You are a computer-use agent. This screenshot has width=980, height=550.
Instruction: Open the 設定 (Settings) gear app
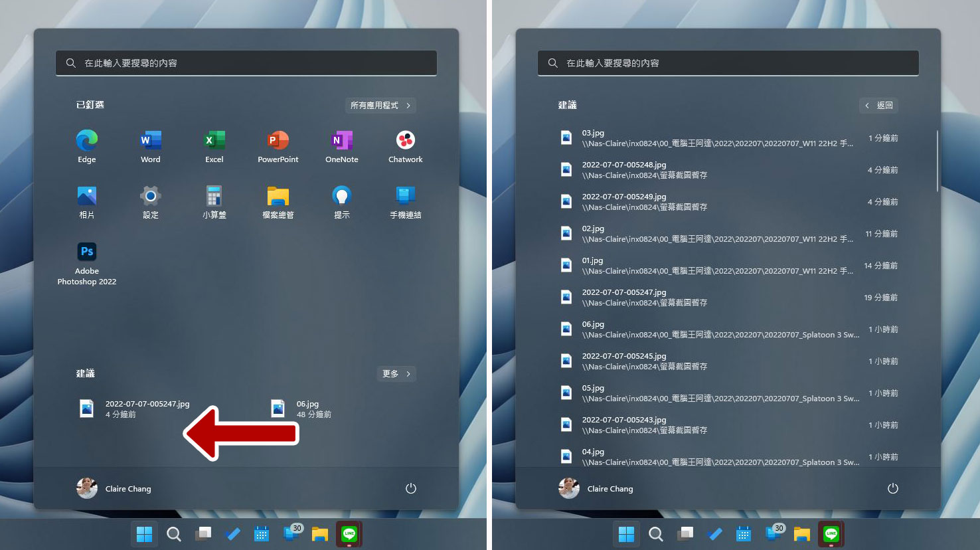point(151,202)
